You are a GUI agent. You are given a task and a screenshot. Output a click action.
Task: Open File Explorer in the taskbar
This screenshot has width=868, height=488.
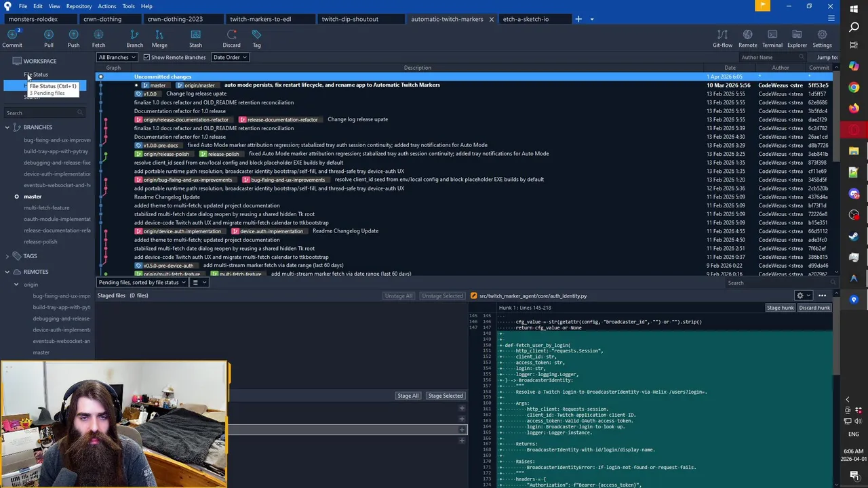tap(854, 151)
